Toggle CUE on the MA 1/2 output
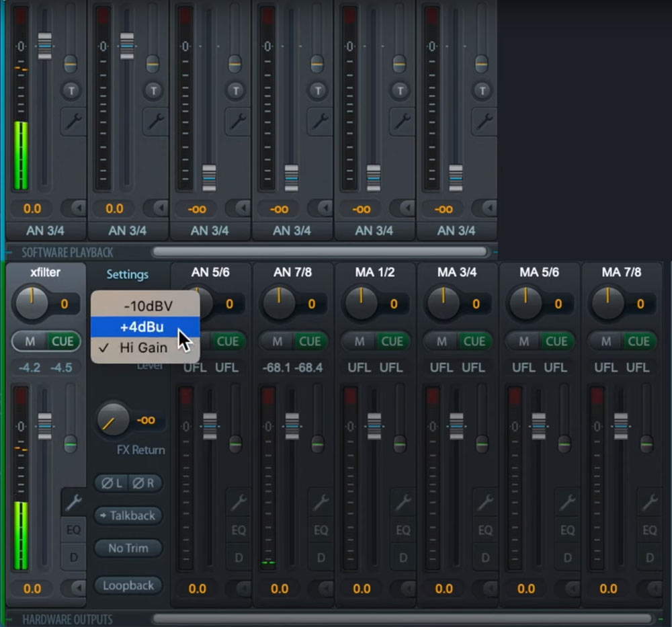 pyautogui.click(x=392, y=341)
